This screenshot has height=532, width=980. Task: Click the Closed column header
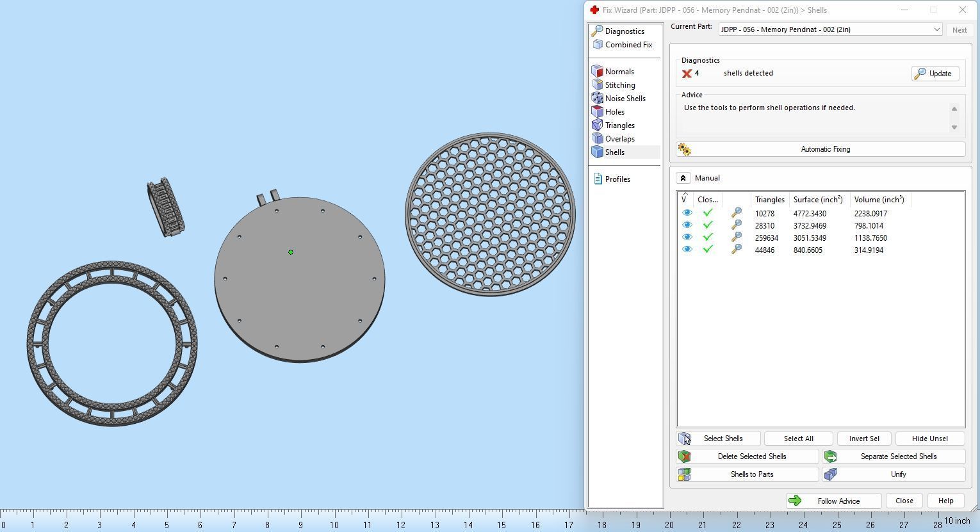708,200
